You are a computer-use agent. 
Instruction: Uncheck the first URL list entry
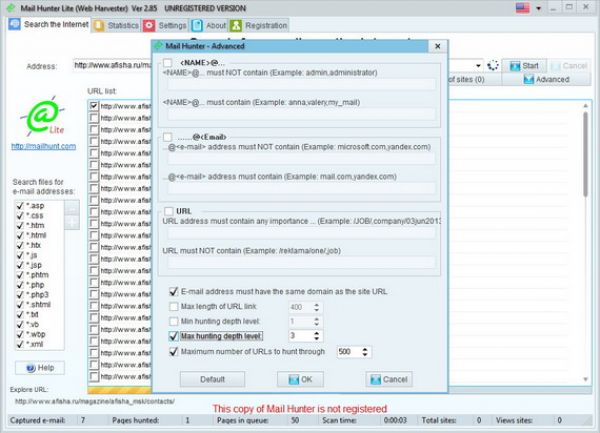click(94, 106)
